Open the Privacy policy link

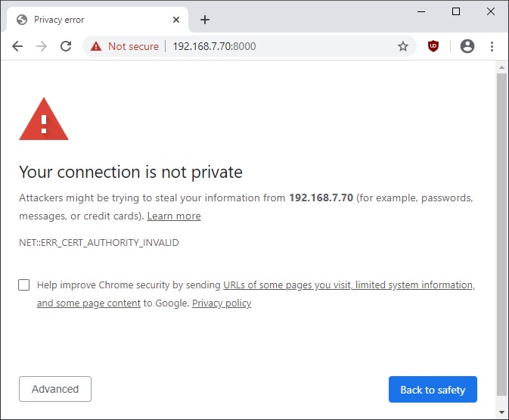tap(222, 303)
